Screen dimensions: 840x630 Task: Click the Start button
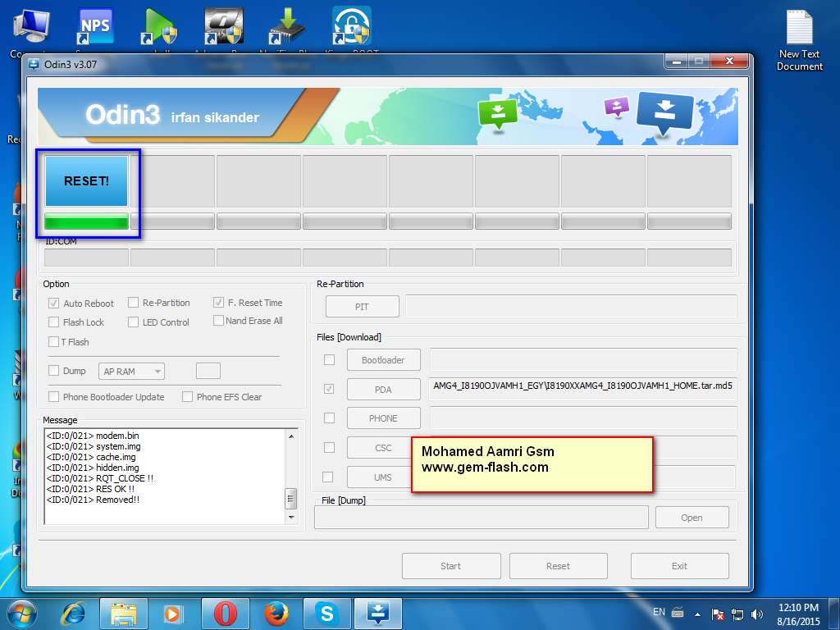(x=451, y=566)
